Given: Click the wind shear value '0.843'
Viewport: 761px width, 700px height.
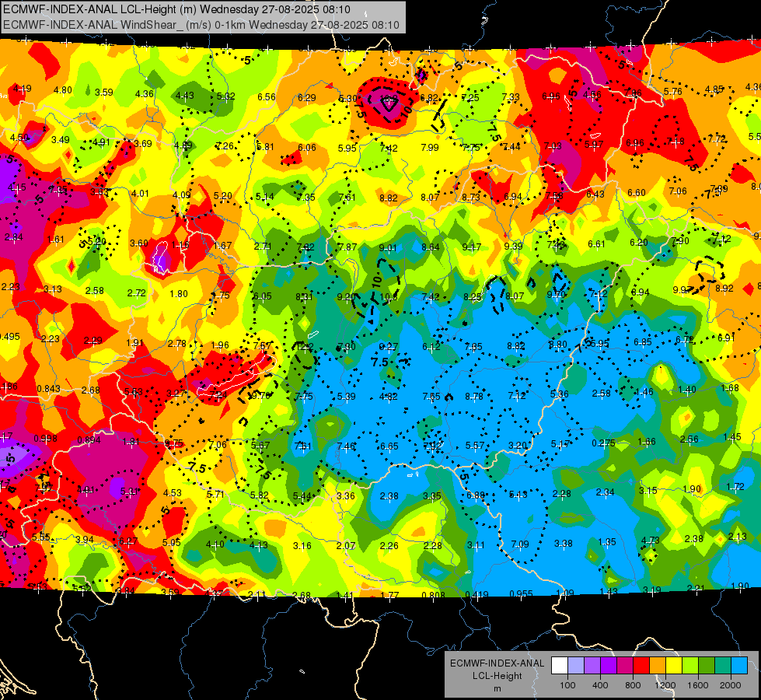Looking at the screenshot, I should point(48,389).
